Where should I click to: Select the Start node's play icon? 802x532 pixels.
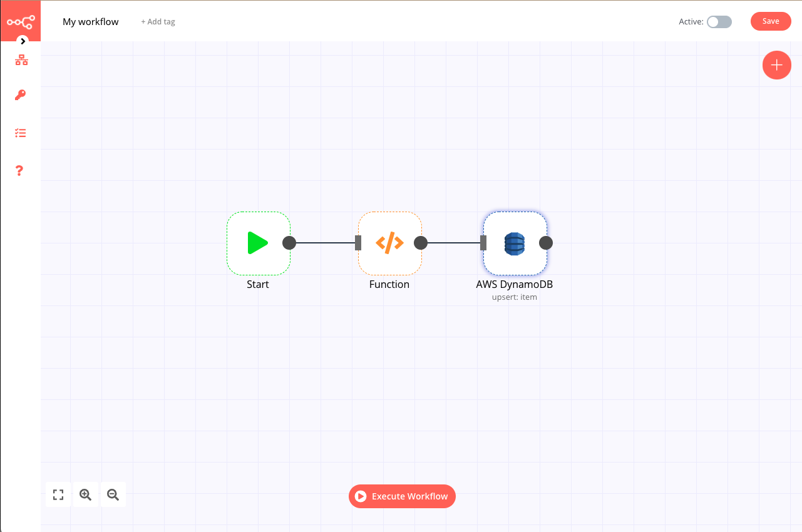point(259,243)
